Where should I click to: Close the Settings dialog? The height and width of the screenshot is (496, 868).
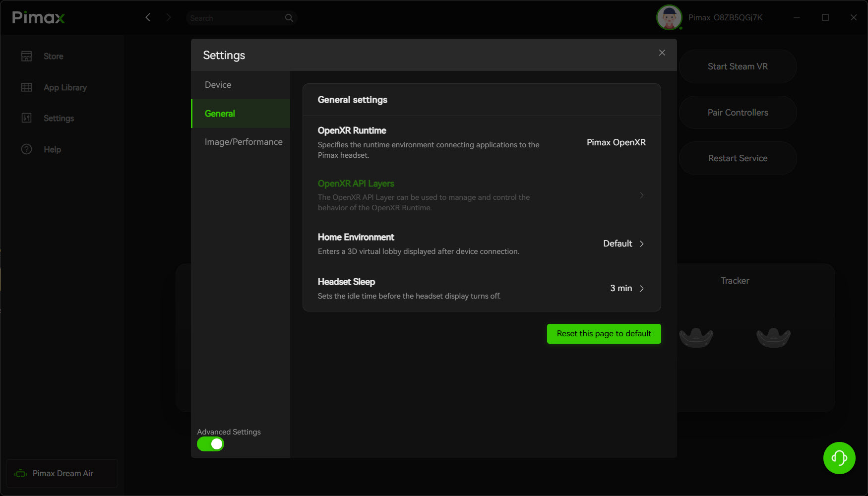662,53
